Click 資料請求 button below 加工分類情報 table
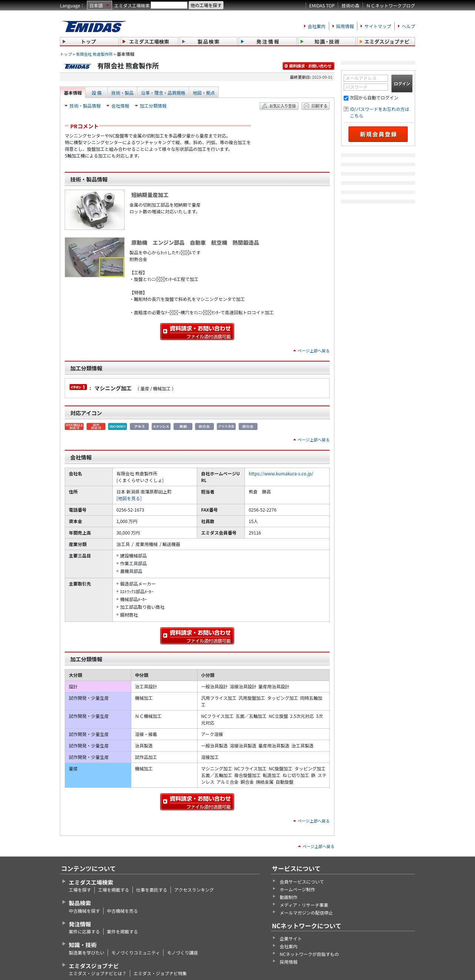The width and height of the screenshot is (475, 980). [197, 801]
